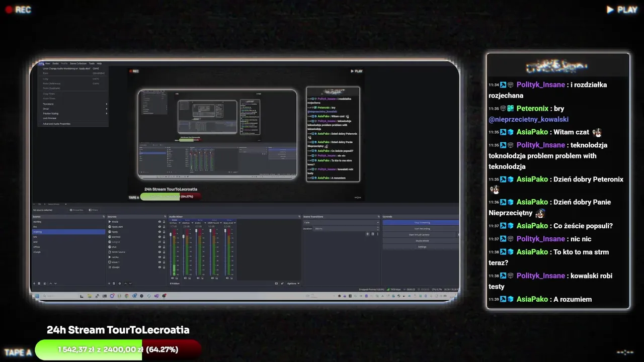The image size is (644, 362).
Task: Open Media channel name dropdown in mixer
Action: click(x=205, y=223)
